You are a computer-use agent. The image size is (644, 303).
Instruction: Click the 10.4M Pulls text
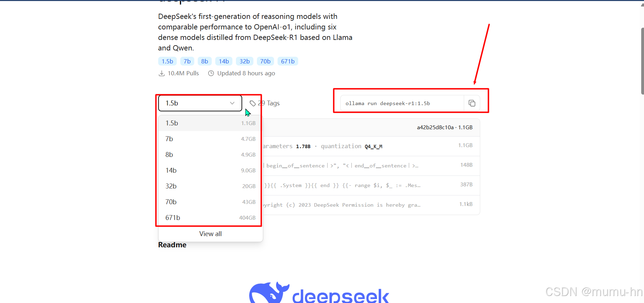[183, 73]
